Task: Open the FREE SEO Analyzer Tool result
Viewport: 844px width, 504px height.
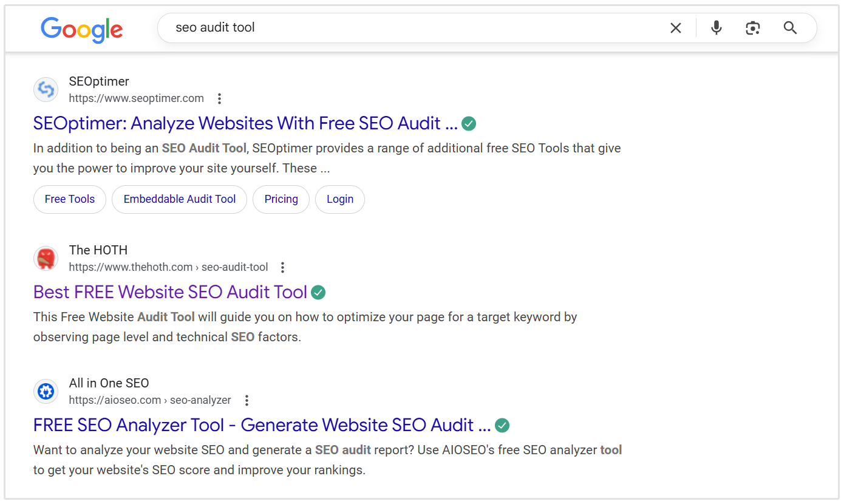Action: (261, 424)
